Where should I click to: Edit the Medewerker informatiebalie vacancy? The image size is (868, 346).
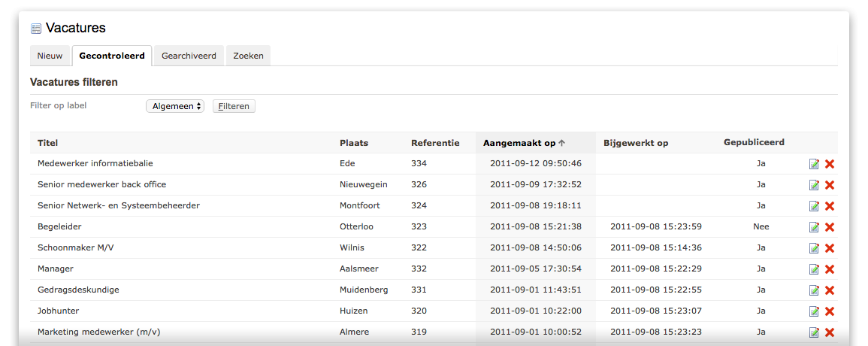point(814,164)
